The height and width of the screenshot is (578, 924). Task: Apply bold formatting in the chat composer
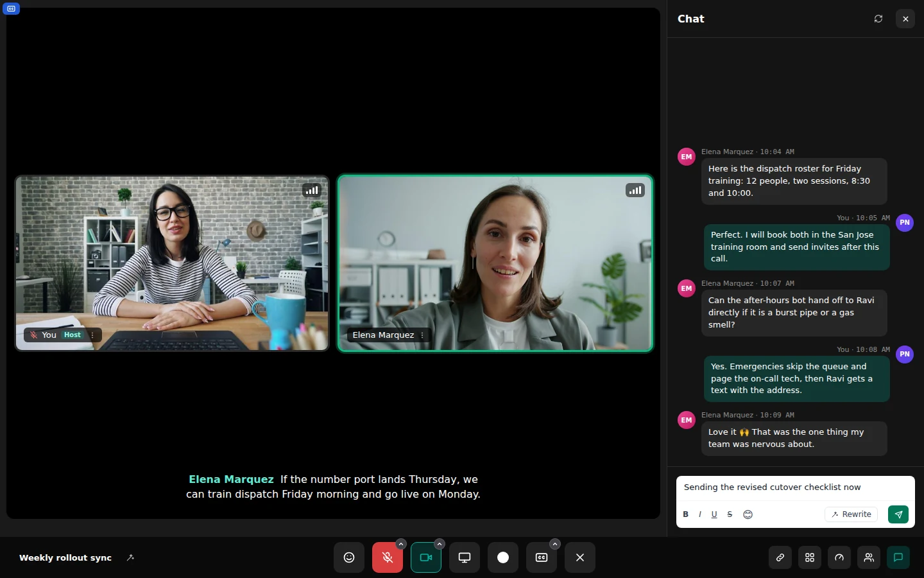(686, 514)
